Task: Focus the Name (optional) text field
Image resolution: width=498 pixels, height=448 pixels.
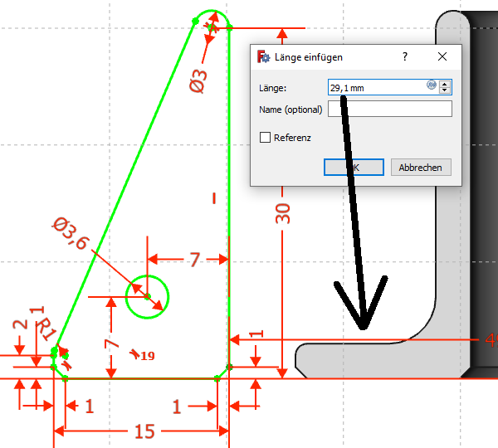Action: 389,110
